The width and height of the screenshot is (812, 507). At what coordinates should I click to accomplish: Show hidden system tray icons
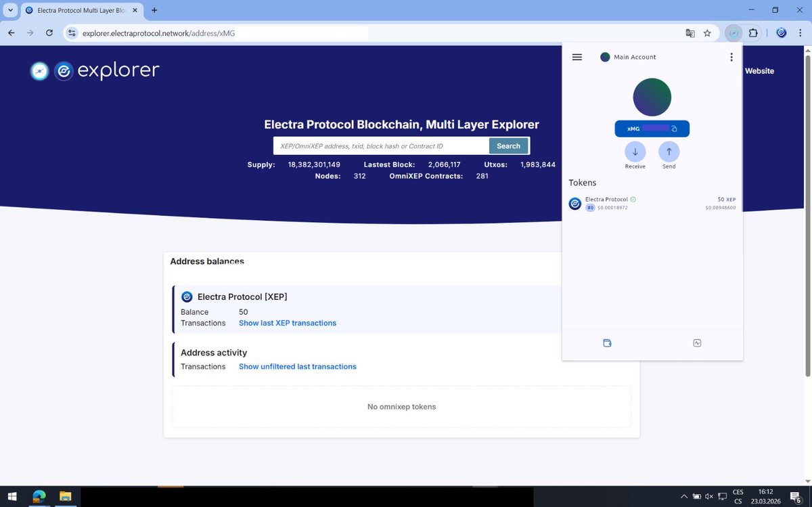coord(683,497)
